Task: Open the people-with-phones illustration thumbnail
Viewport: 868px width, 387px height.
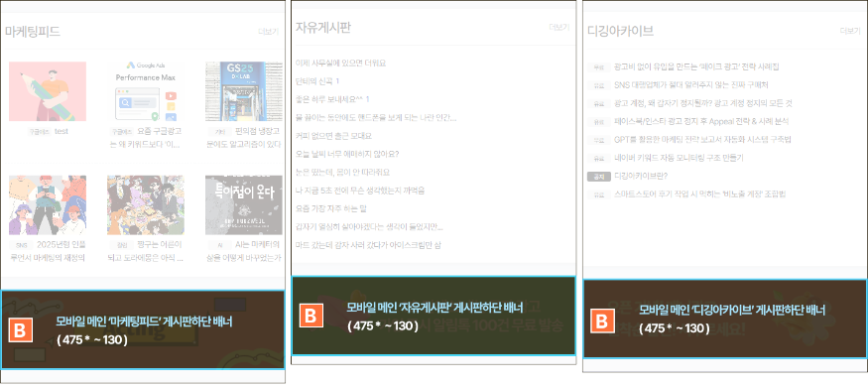Action: pos(48,205)
